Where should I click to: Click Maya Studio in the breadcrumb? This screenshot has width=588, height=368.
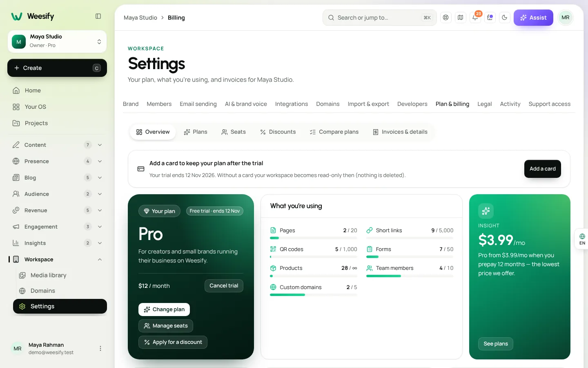pos(140,18)
